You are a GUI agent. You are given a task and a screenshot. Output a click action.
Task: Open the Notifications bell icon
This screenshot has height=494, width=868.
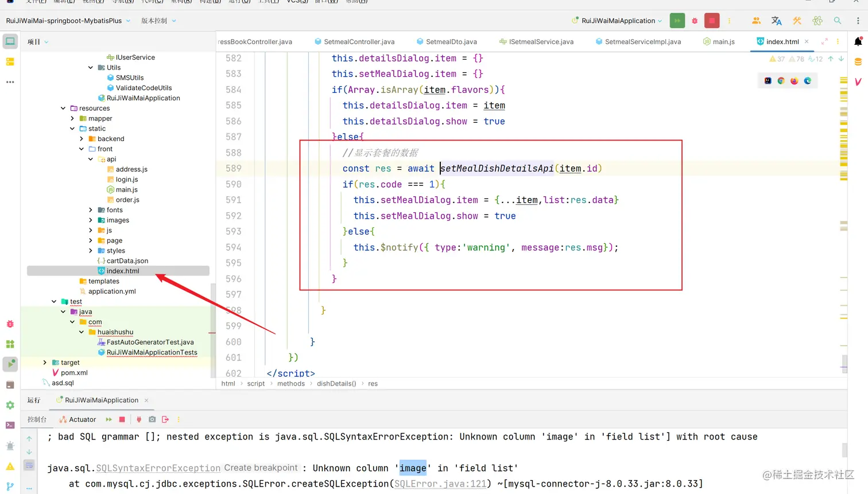click(x=858, y=41)
